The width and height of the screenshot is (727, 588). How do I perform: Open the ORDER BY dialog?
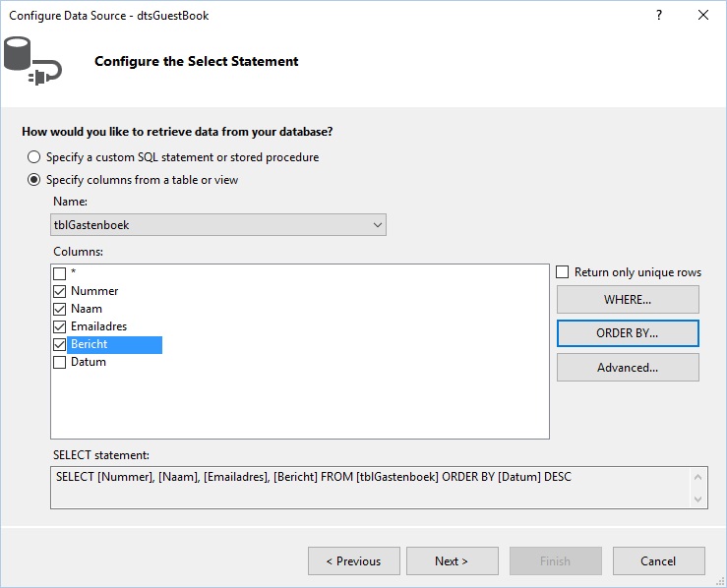click(x=628, y=333)
